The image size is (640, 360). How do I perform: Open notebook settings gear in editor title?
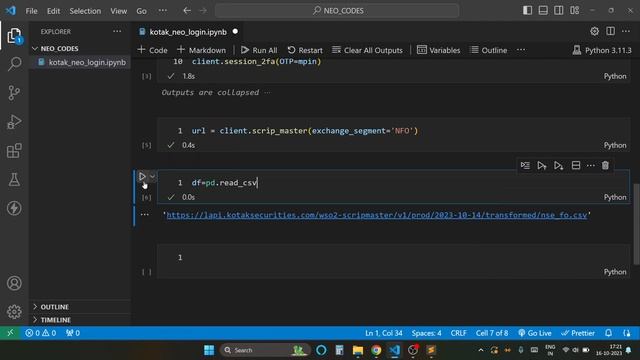point(594,31)
